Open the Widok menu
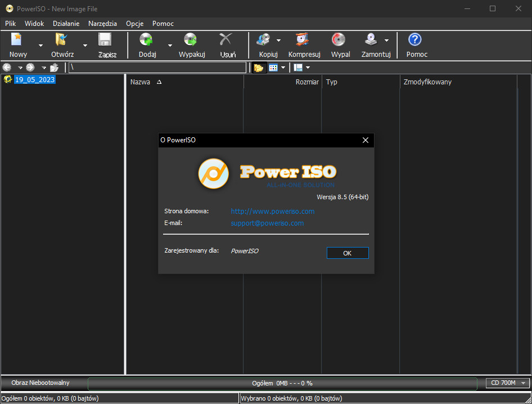 click(x=34, y=24)
